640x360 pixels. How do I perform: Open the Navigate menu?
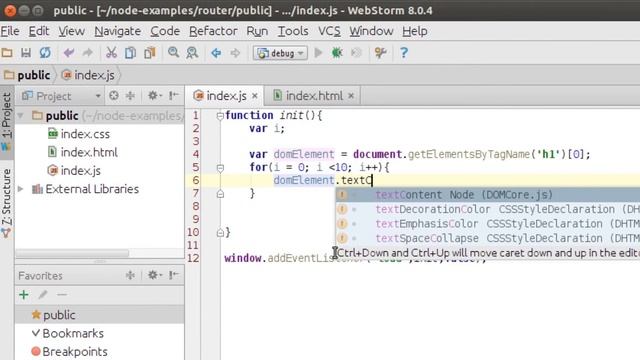118,31
